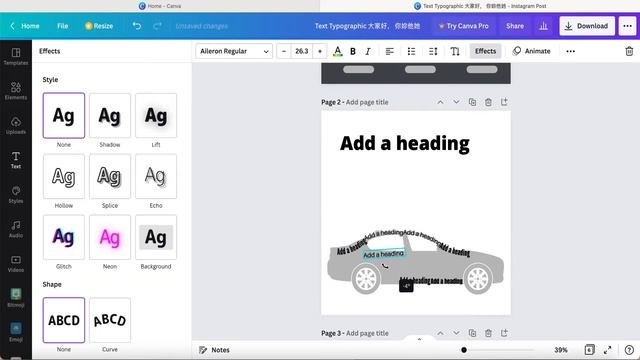Switch to vertical text orientation
Viewport: 640px width, 360px height.
pyautogui.click(x=455, y=51)
